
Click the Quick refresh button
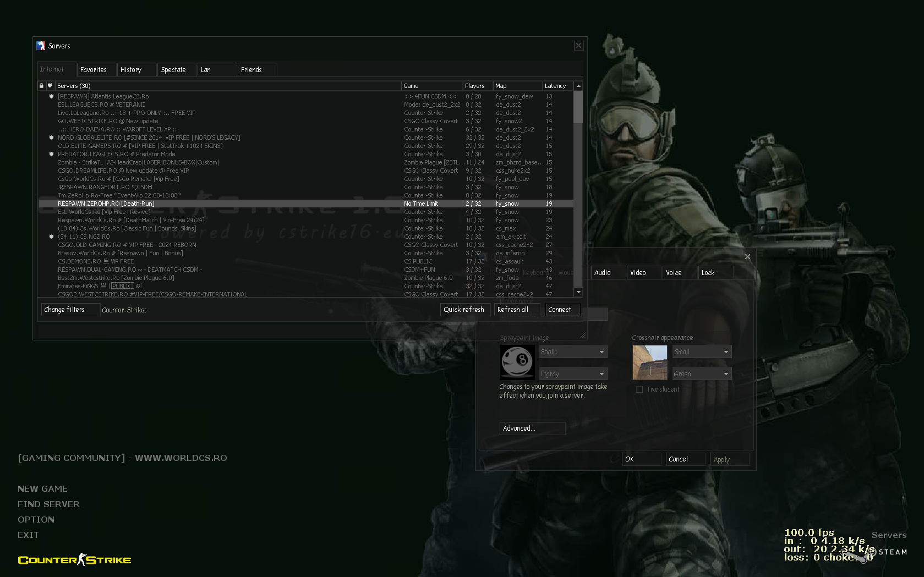(464, 310)
